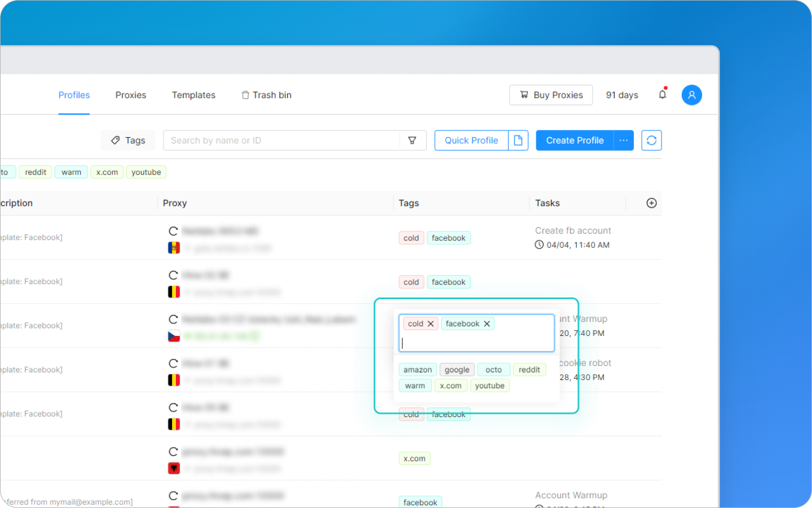This screenshot has width=812, height=508.
Task: Click the filter funnel icon in search
Action: coord(412,141)
